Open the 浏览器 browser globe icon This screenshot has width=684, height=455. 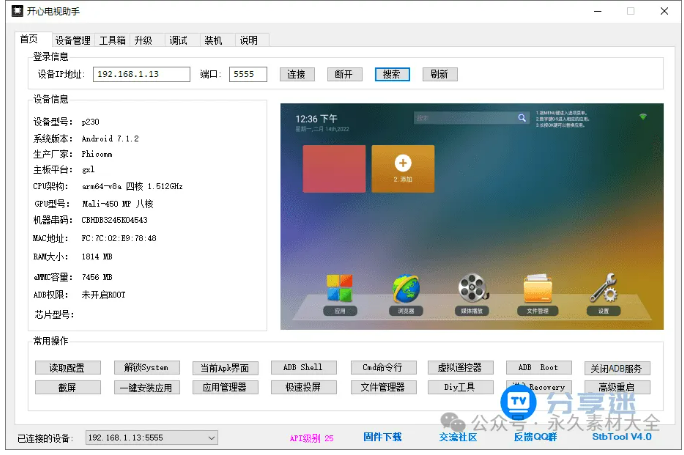click(x=405, y=288)
